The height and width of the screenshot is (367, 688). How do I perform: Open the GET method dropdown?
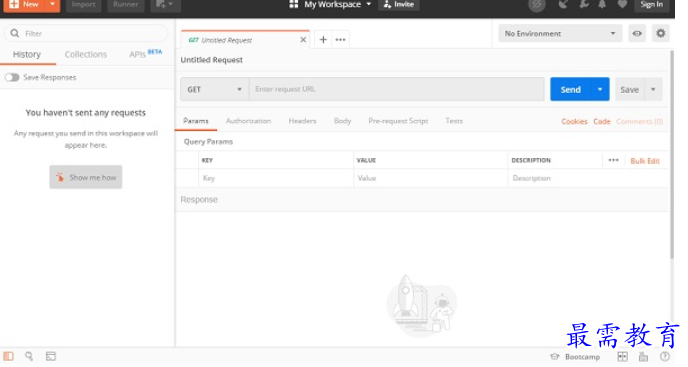[x=215, y=89]
